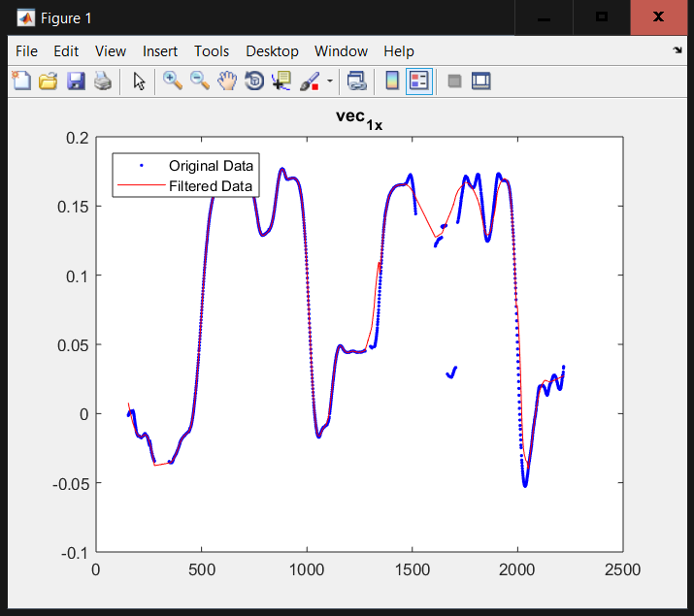Image resolution: width=694 pixels, height=616 pixels.
Task: Click the y-axis label 0.15
Action: 73,207
